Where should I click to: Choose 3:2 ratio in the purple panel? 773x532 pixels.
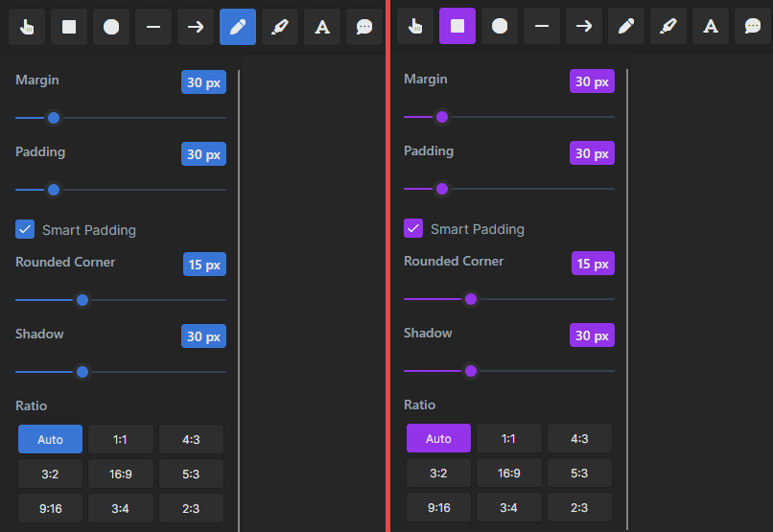point(438,473)
